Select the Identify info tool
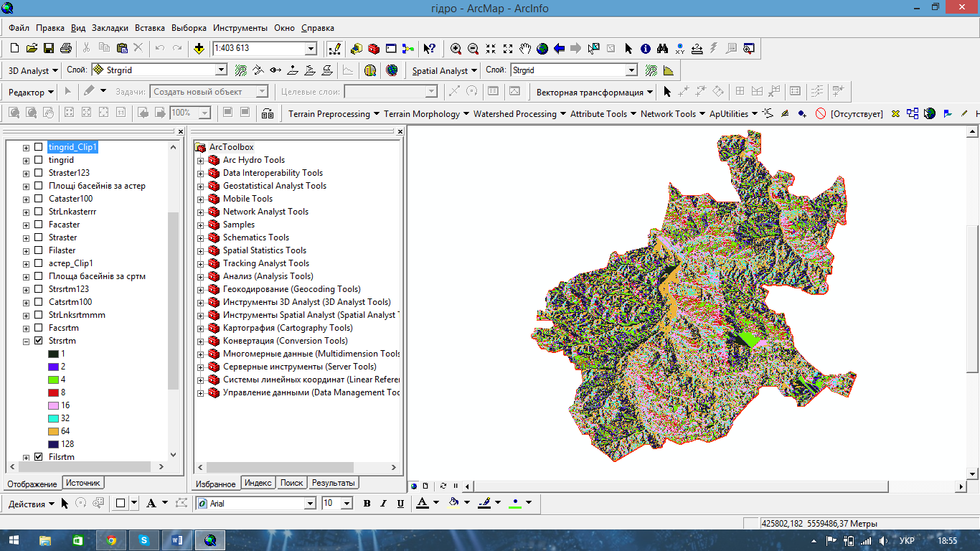The image size is (980, 551). pyautogui.click(x=646, y=49)
